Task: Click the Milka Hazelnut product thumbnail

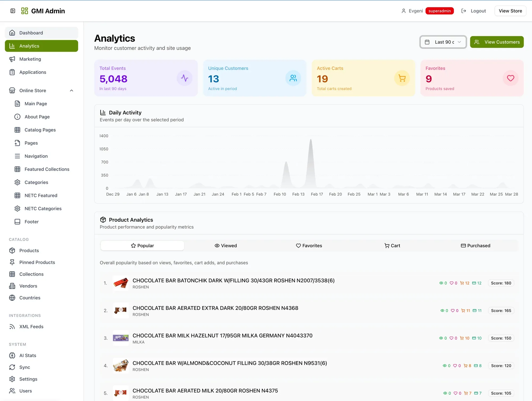Action: click(x=121, y=338)
